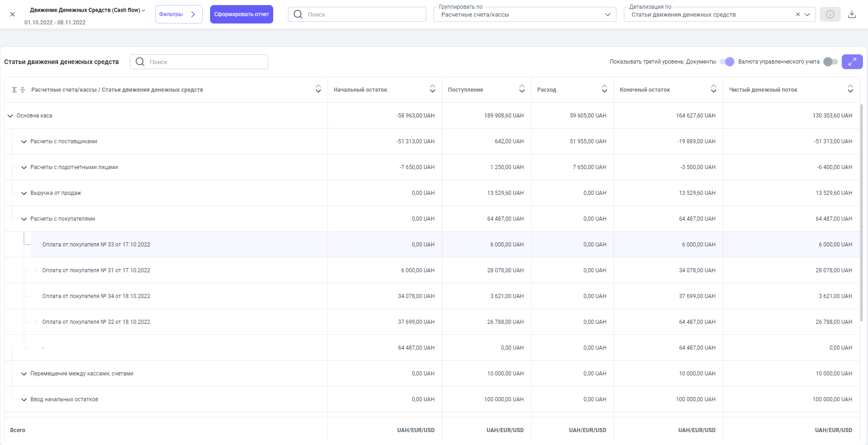Image resolution: width=868 pixels, height=445 pixels.
Task: Click the download report icon
Action: 852,14
